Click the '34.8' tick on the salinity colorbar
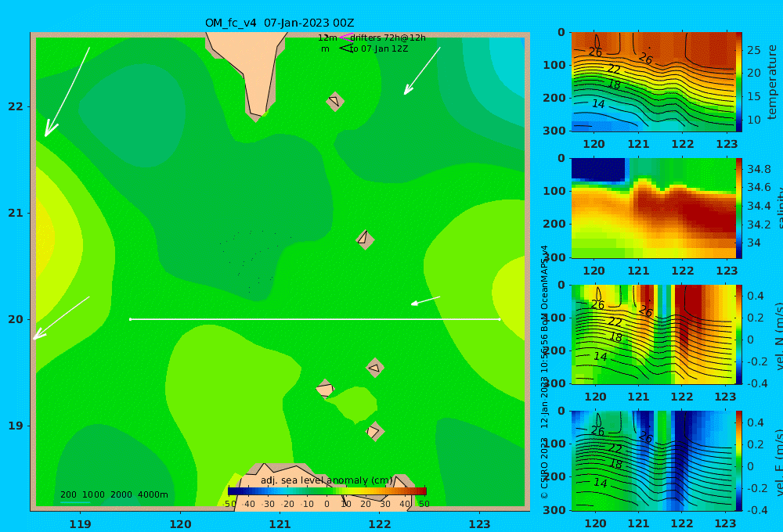 tap(759, 169)
